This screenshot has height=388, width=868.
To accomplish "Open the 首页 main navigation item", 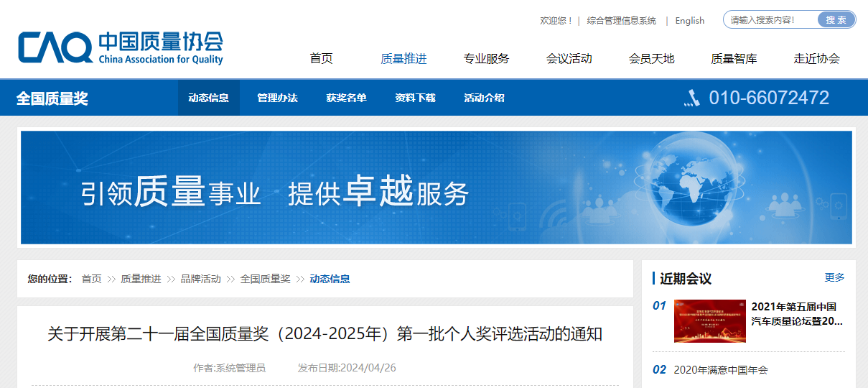I will 322,59.
